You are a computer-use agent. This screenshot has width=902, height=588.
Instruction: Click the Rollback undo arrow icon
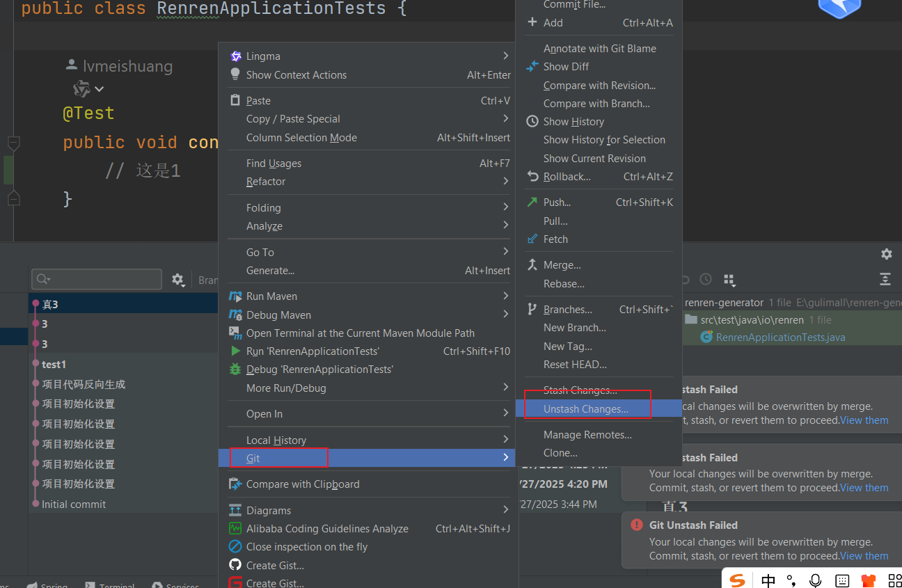[532, 177]
